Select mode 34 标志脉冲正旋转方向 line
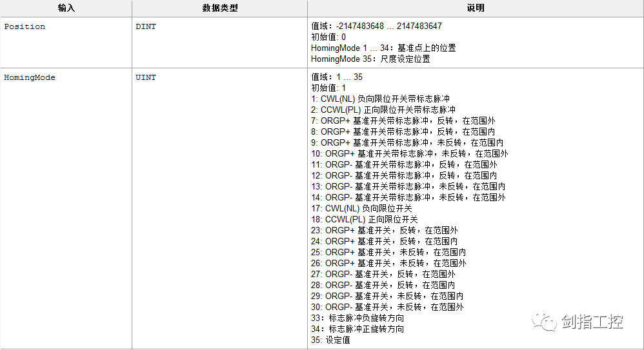This screenshot has width=644, height=350. tap(357, 329)
